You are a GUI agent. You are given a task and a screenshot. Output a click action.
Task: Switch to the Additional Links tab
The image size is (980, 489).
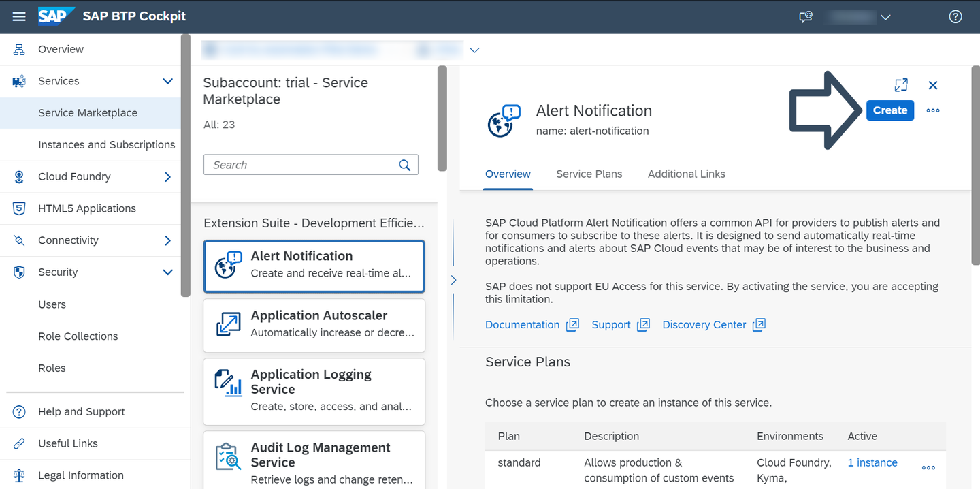pos(687,174)
